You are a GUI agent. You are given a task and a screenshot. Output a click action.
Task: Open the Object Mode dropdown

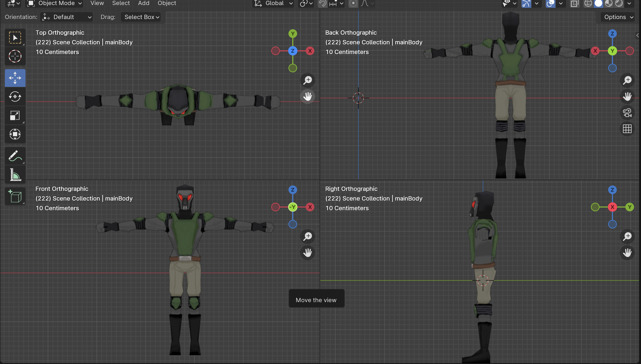click(x=54, y=3)
